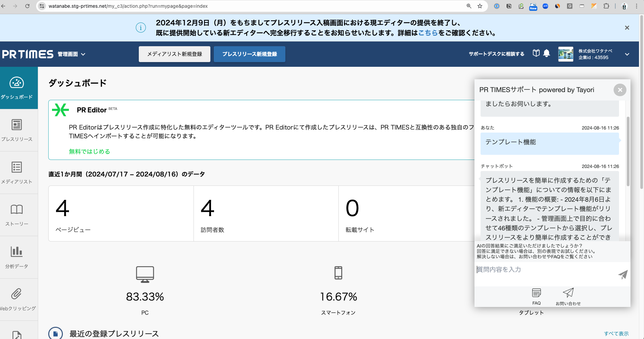Image resolution: width=644 pixels, height=339 pixels.
Task: Close the Tayori support chat window
Action: pyautogui.click(x=619, y=90)
